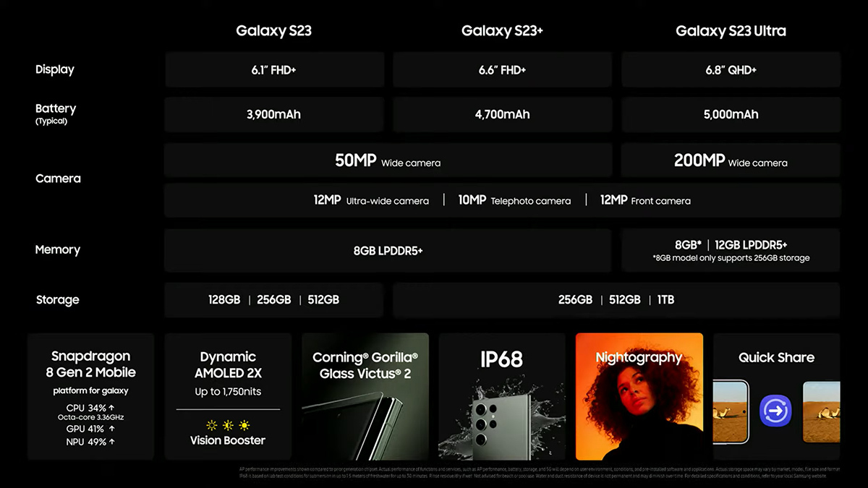Click the Galaxy S23 column header
This screenshot has width=868, height=488.
(x=274, y=31)
